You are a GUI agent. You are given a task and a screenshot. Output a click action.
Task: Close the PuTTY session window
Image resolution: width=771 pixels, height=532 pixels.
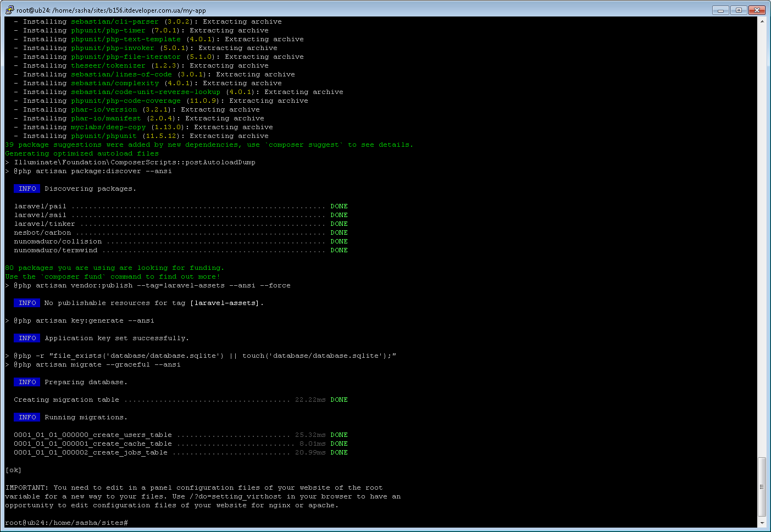pos(756,9)
